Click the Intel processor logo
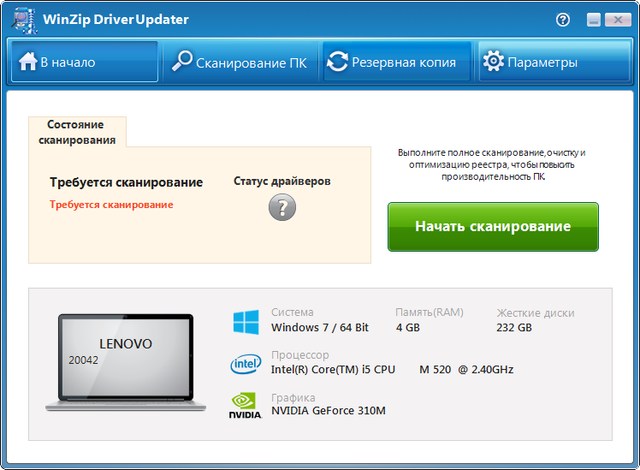Viewport: 640px width, 470px height. 246,364
